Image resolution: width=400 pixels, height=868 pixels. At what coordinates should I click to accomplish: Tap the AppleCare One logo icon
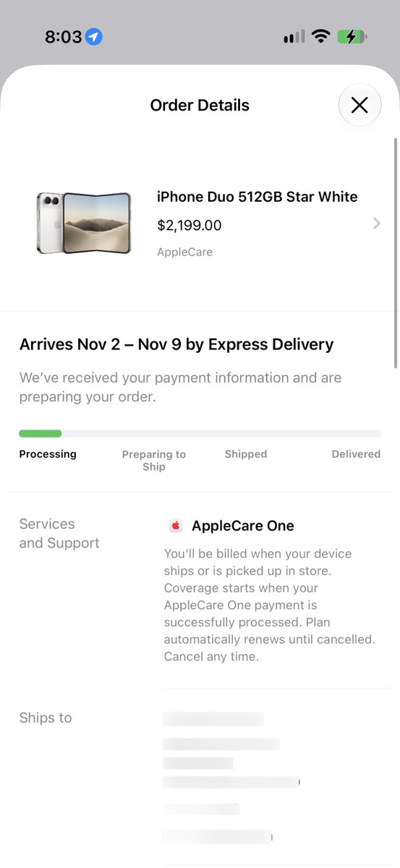[176, 526]
